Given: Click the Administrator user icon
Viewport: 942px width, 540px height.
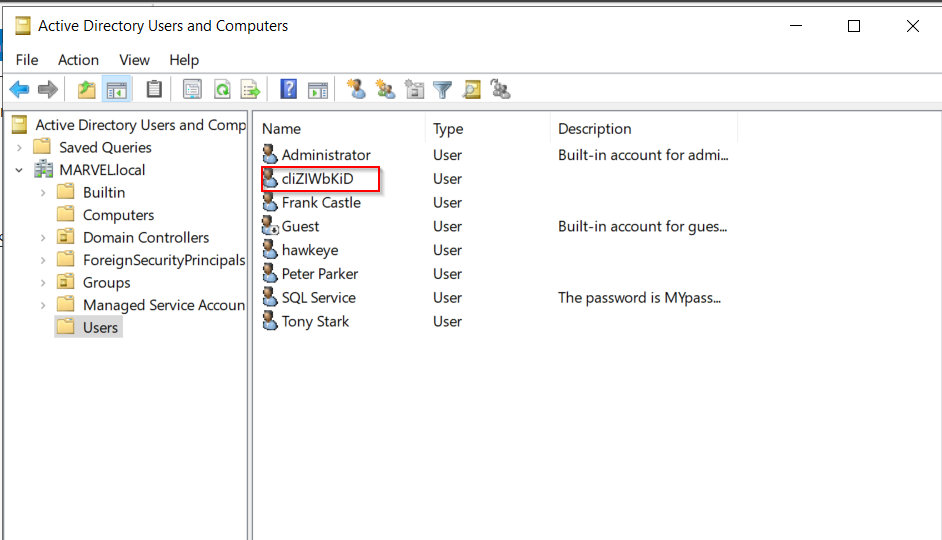Looking at the screenshot, I should 270,154.
